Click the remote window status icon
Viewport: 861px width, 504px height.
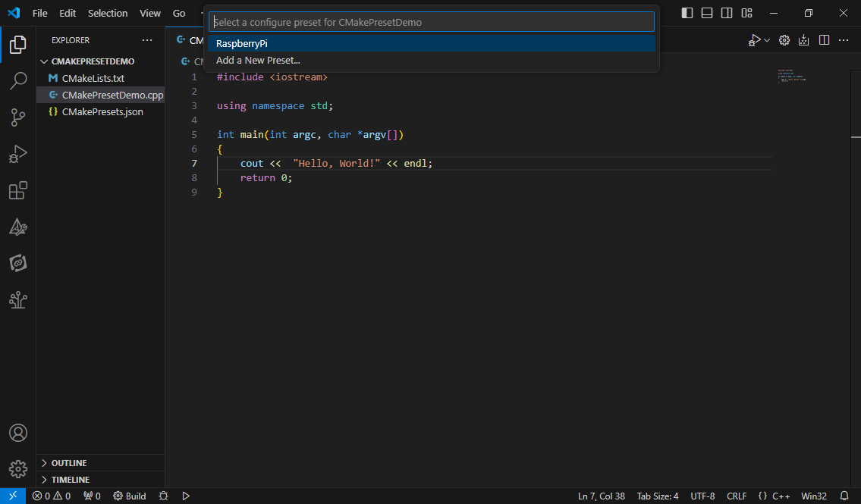[13, 496]
